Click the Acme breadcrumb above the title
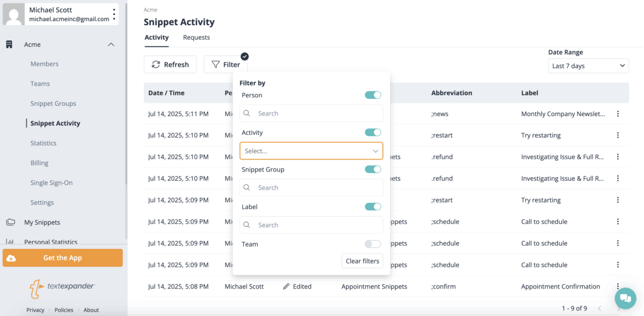Image resolution: width=644 pixels, height=316 pixels. 151,10
